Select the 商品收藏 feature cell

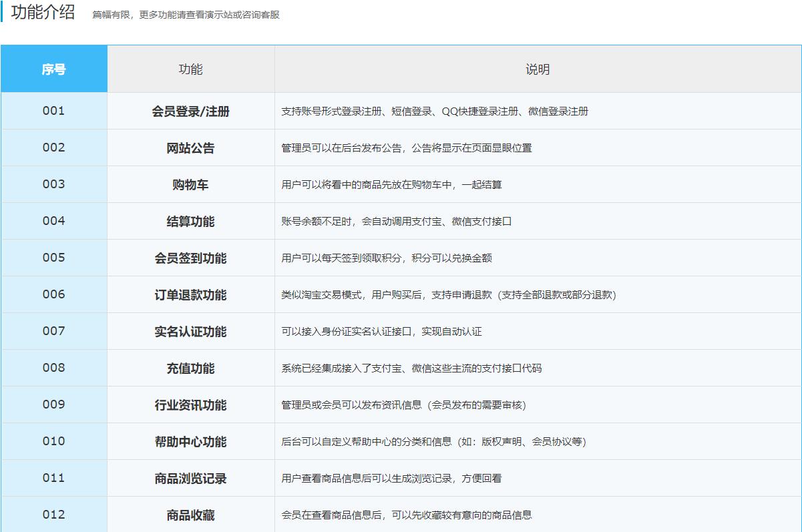pos(191,514)
